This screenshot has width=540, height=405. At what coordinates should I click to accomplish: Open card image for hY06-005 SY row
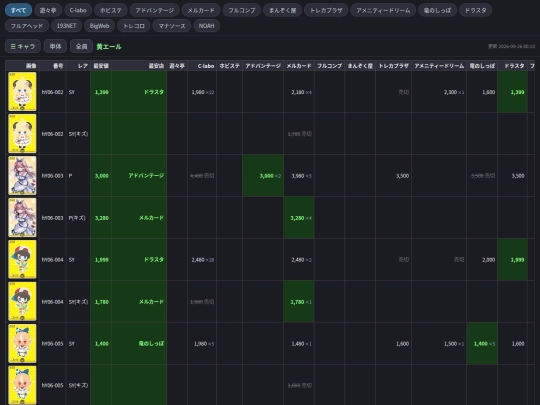pyautogui.click(x=22, y=343)
